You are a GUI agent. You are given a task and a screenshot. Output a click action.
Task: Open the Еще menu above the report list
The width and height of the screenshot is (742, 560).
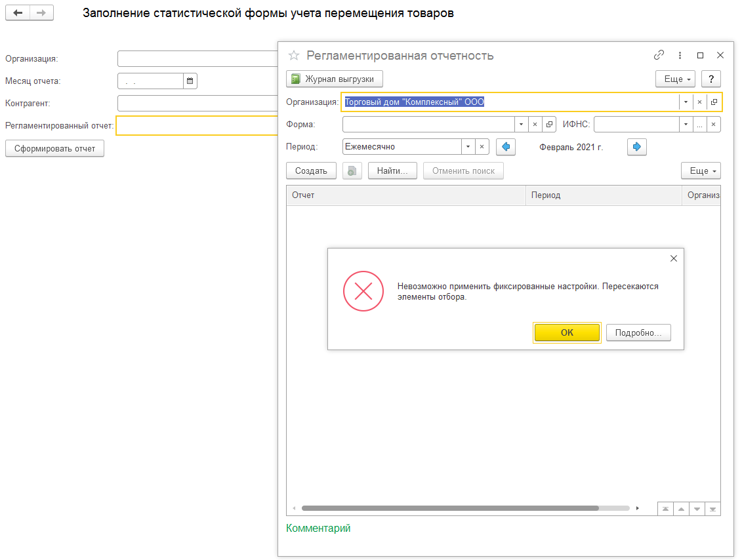click(x=701, y=170)
